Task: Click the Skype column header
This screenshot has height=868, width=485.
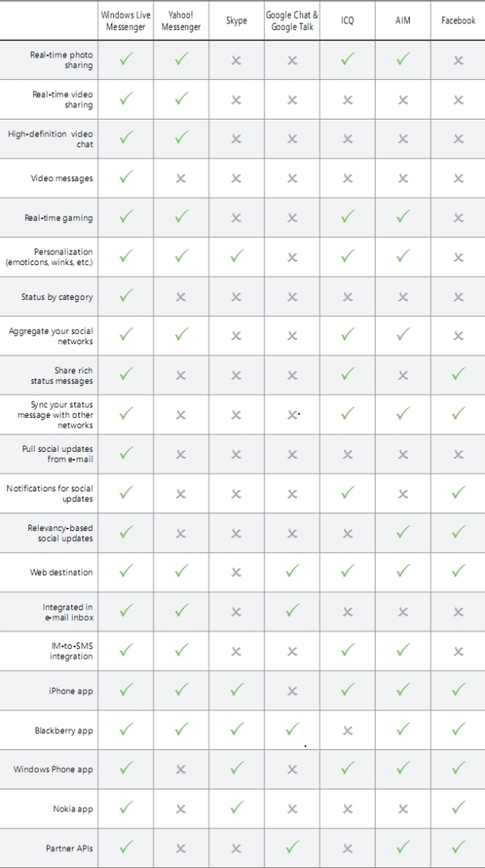Action: pos(236,20)
